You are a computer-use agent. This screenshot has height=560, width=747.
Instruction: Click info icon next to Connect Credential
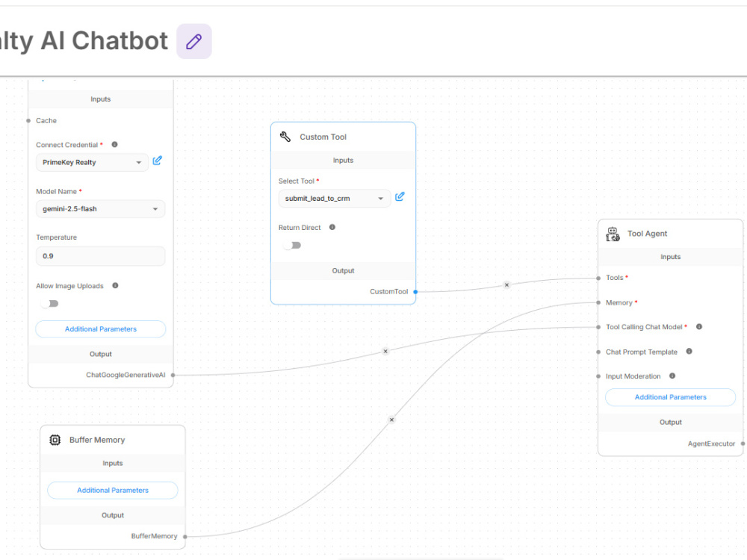[x=114, y=144]
